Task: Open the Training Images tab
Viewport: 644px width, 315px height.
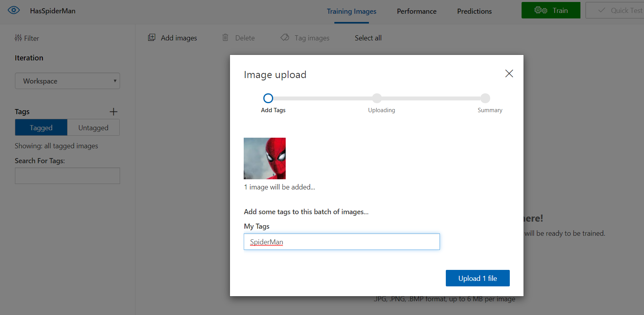Action: coord(351,11)
